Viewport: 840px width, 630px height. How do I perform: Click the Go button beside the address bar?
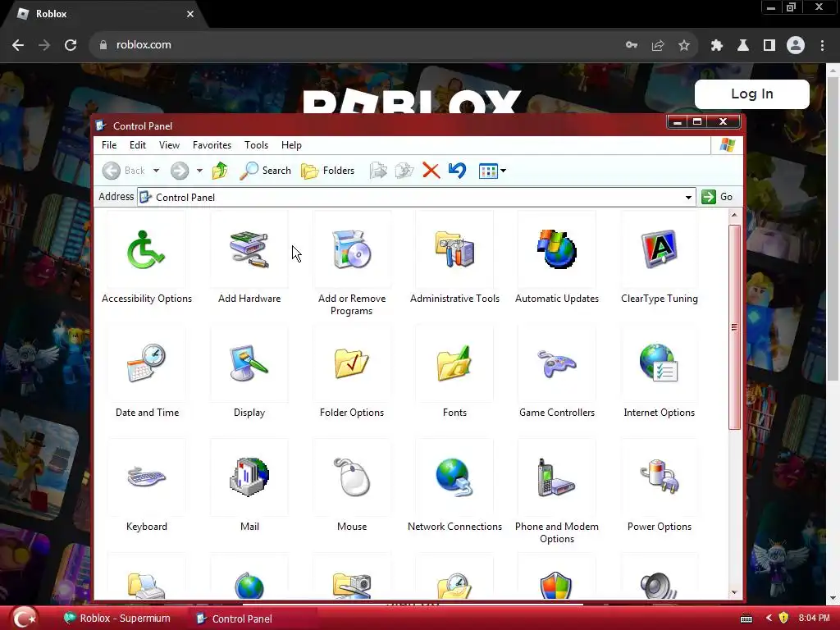[717, 197]
